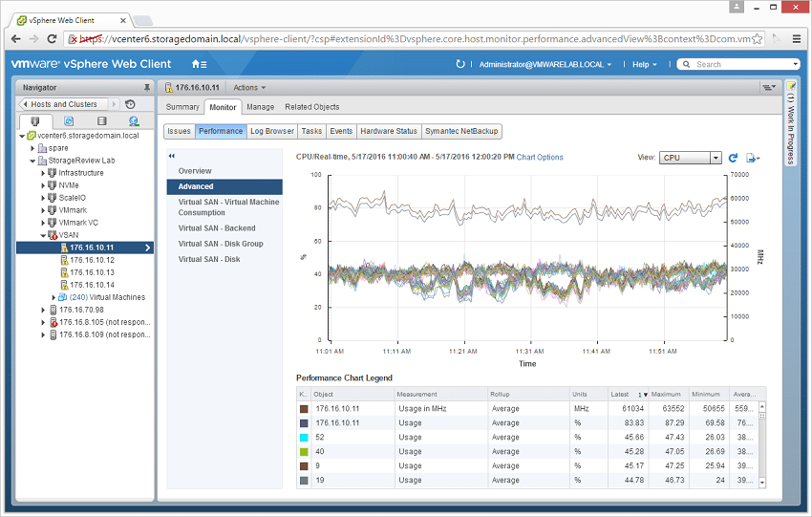Screen dimensions: 812x517
Task: Expand the spare datacenter node
Action: point(32,148)
